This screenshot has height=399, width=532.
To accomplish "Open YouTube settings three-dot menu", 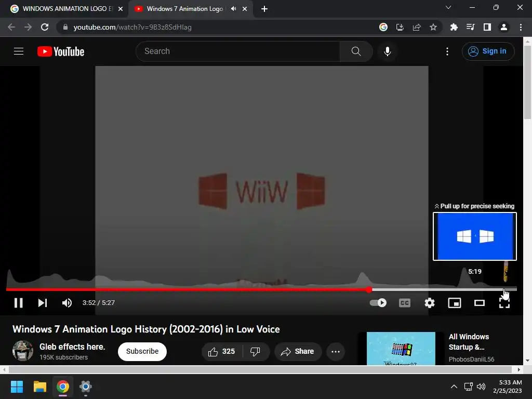I will coord(447,51).
